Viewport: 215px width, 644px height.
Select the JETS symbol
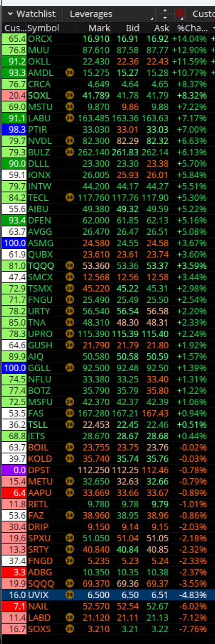(x=37, y=436)
